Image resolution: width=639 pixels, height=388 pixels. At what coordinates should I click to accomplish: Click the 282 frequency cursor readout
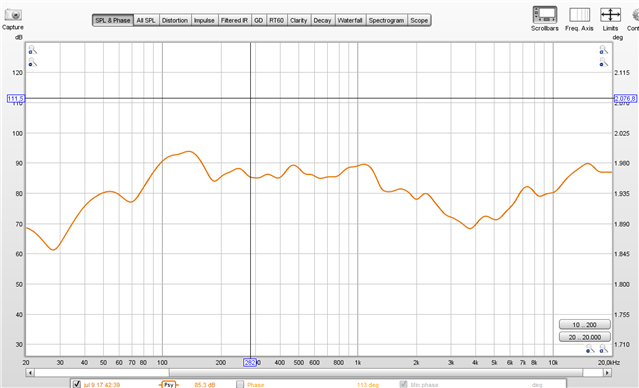(x=250, y=362)
